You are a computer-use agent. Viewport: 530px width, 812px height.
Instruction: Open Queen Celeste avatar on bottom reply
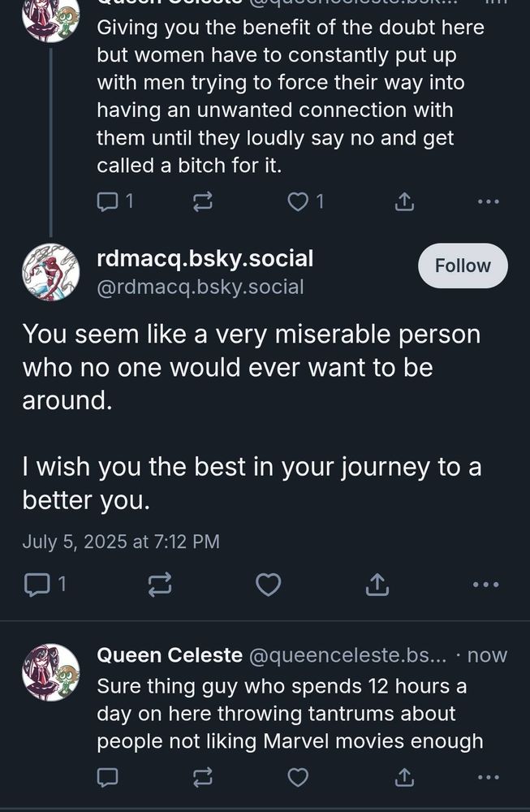click(50, 672)
